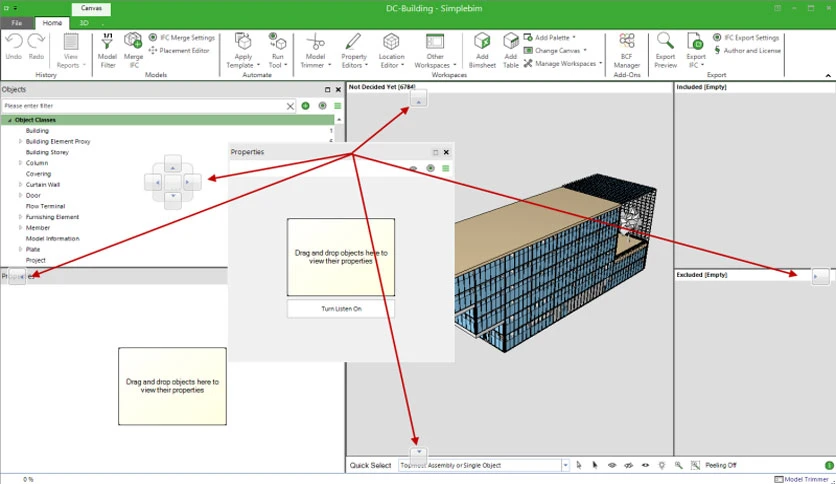The width and height of the screenshot is (836, 484).
Task: Collapse the Object Classes tree header
Action: click(10, 120)
